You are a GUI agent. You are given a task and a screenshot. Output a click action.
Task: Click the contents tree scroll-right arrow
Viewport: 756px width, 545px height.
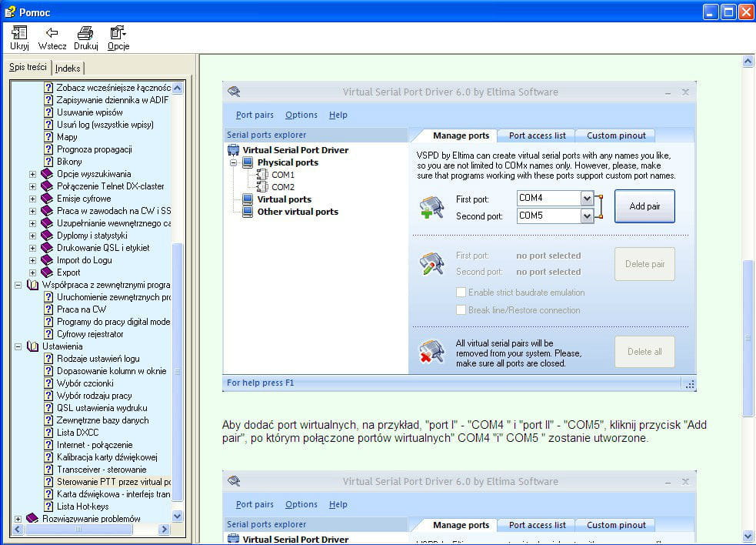pos(165,530)
